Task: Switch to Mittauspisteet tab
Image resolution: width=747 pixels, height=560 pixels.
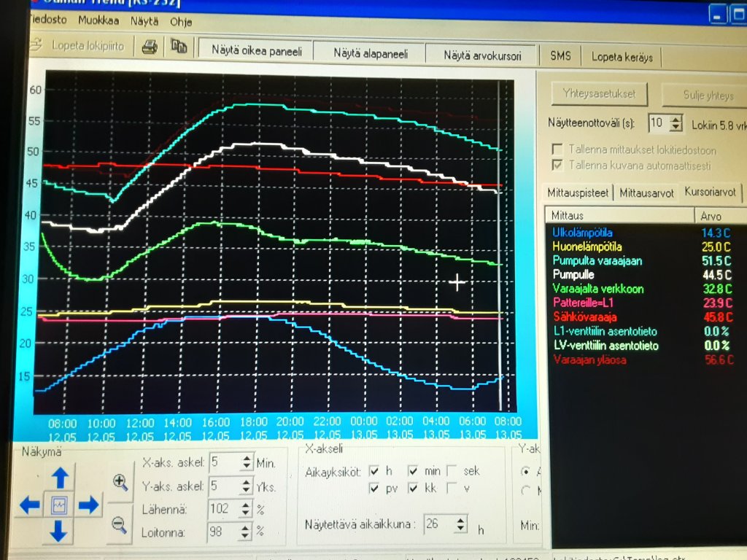Action: (x=578, y=192)
